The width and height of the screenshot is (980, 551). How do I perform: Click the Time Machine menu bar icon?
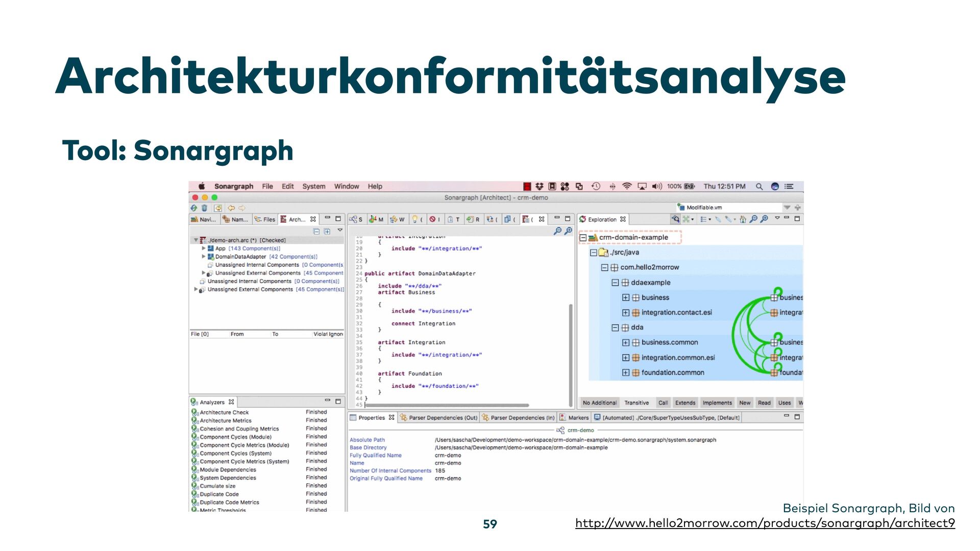596,187
